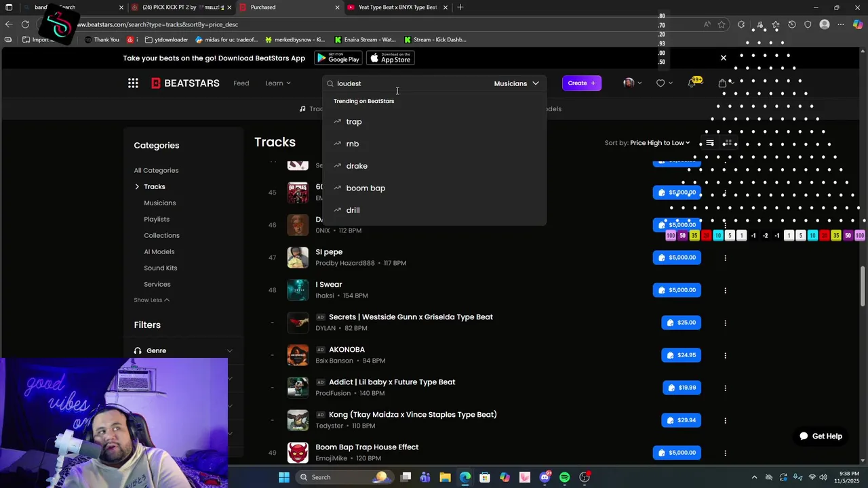Viewport: 868px width, 488px height.
Task: Open a new browser tab
Action: tap(460, 7)
